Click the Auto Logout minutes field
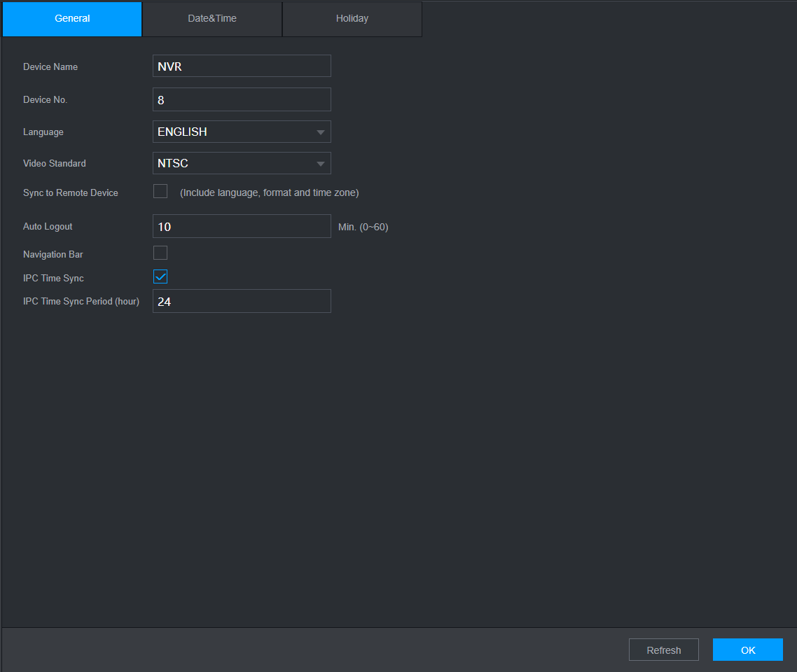The image size is (797, 672). [x=242, y=226]
